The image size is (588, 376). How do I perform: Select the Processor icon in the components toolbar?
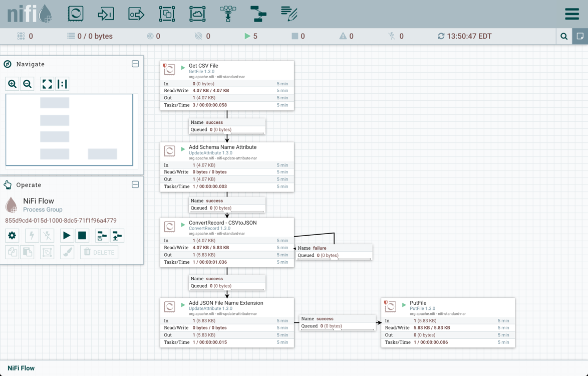(x=75, y=14)
